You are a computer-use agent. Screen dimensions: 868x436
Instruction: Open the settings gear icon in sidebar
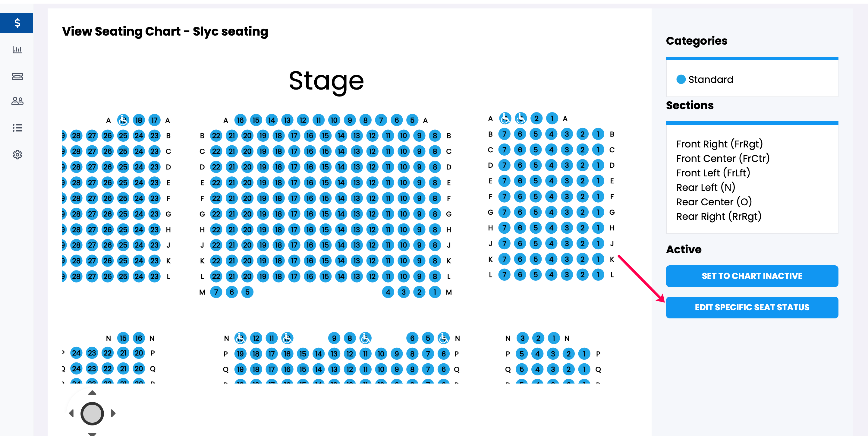pyautogui.click(x=17, y=155)
